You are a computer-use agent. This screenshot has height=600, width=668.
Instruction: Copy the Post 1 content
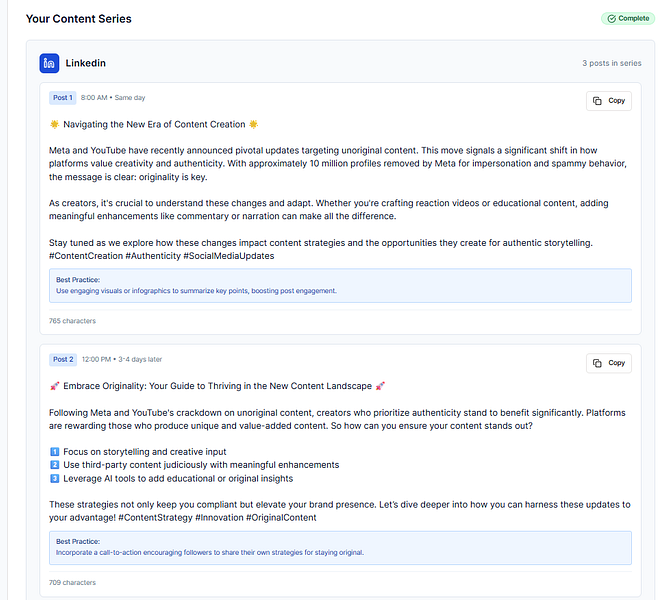coord(609,101)
